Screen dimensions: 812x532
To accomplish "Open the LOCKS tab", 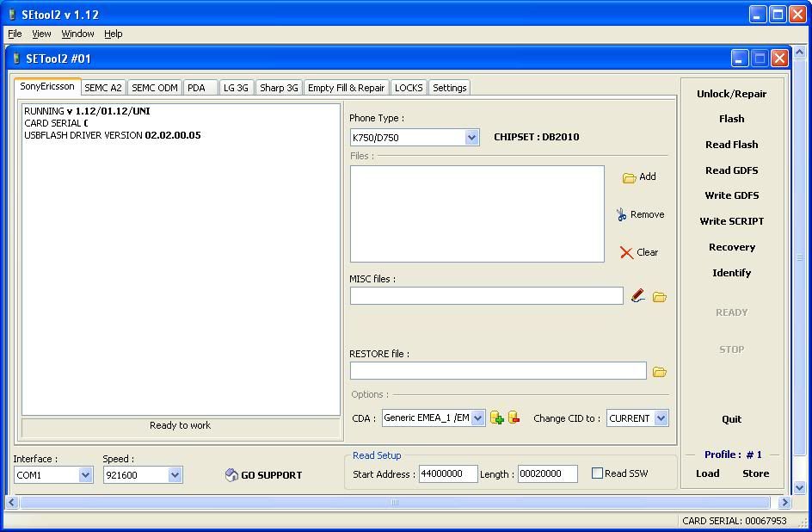I will [409, 88].
